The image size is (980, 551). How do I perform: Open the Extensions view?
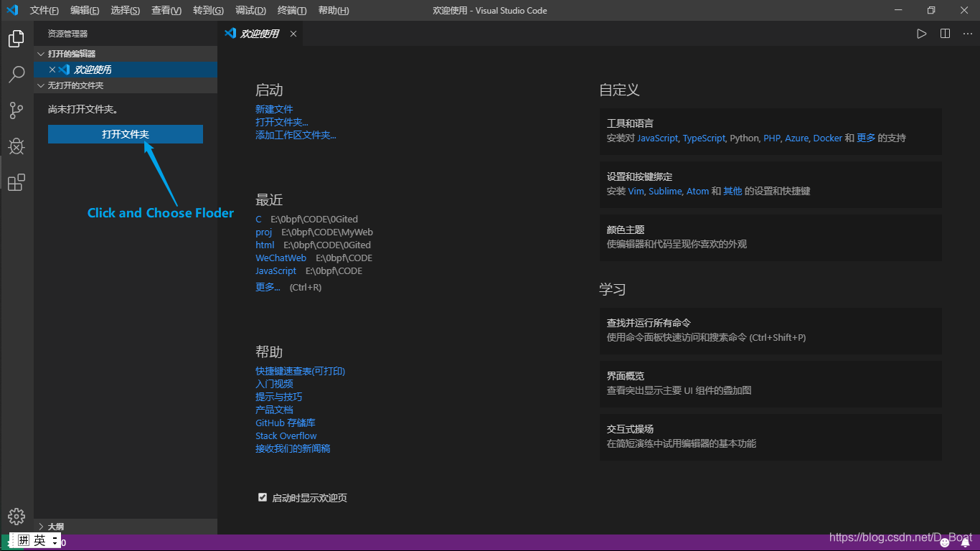coord(16,182)
